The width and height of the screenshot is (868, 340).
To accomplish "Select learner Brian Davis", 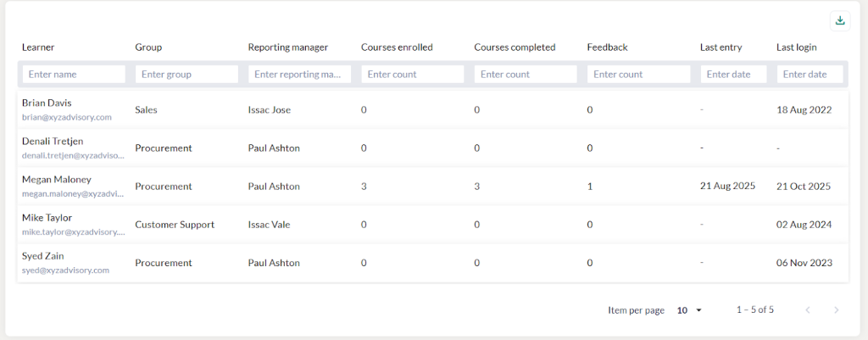I will click(x=47, y=103).
